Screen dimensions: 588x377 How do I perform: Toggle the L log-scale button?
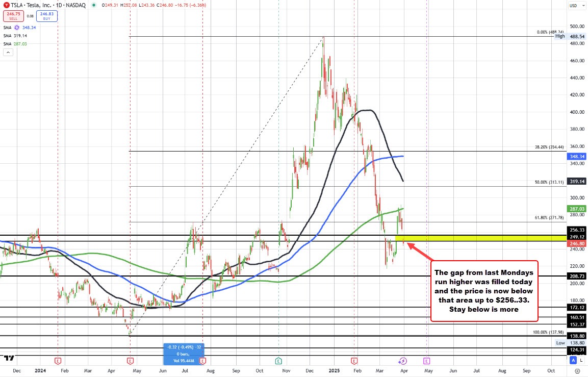pyautogui.click(x=581, y=360)
